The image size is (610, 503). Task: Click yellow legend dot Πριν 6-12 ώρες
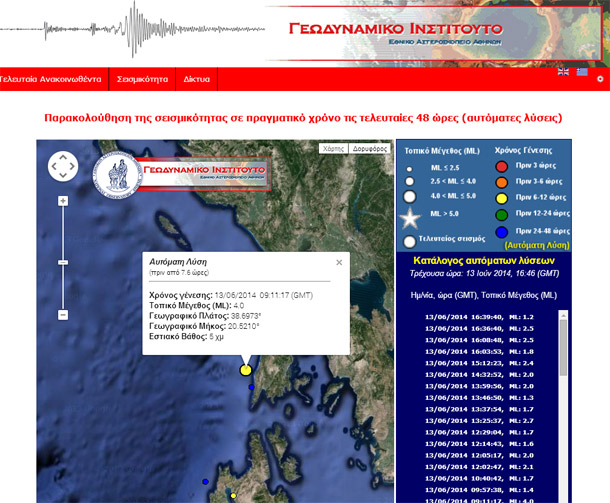click(x=502, y=198)
